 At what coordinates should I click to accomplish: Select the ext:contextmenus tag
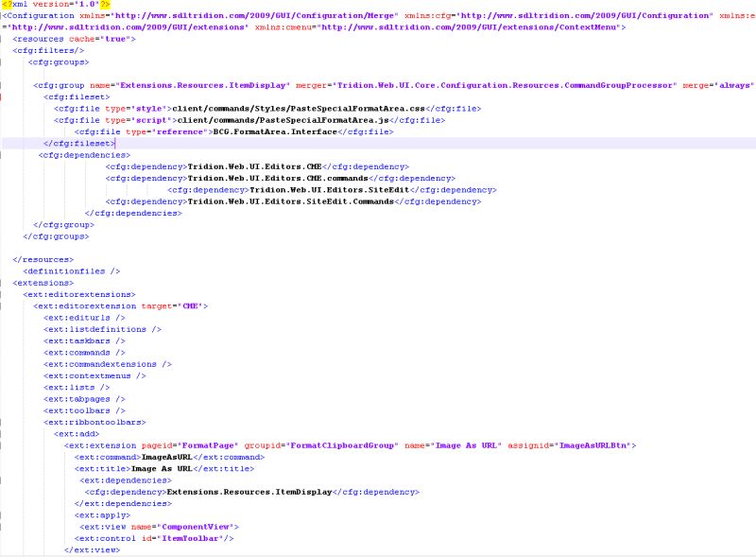coord(94,375)
